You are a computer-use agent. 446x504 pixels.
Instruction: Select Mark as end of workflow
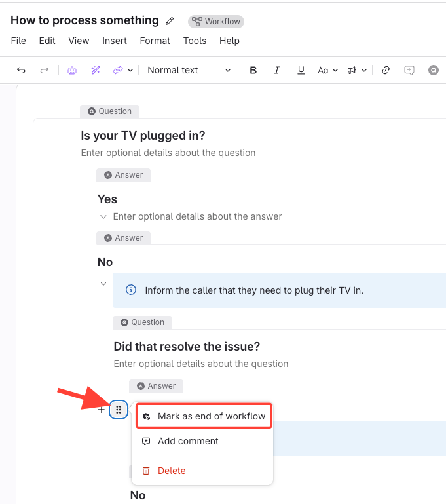pyautogui.click(x=204, y=416)
